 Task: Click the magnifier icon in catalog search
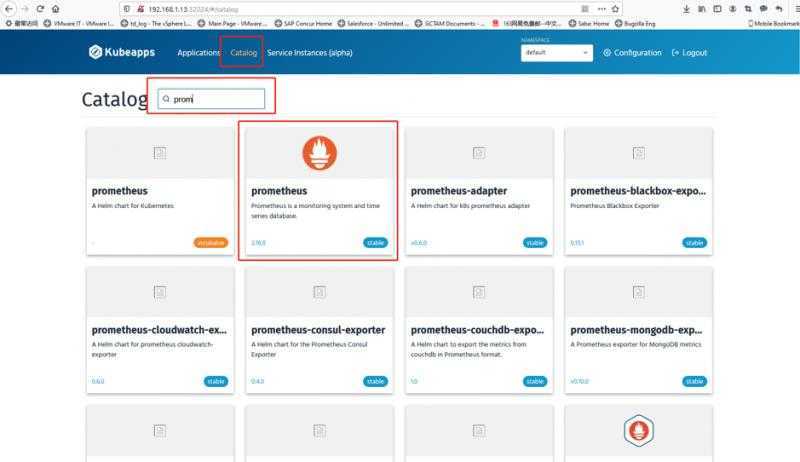coord(166,99)
